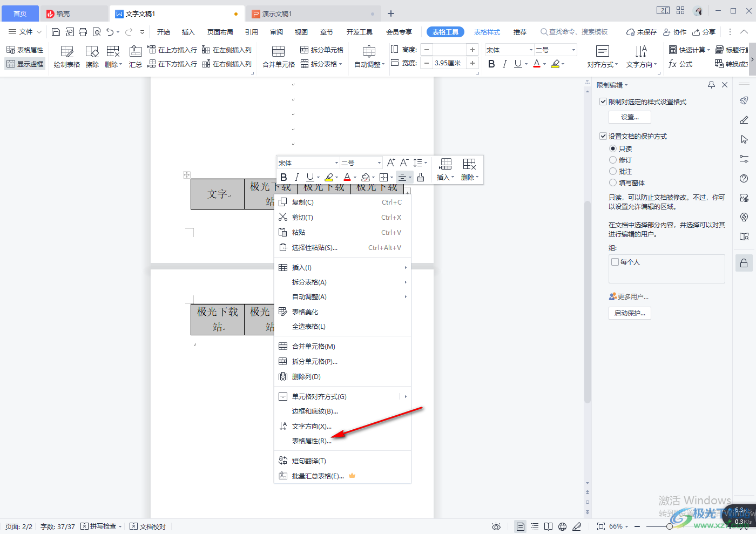
Task: Click Italic in the floating mini toolbar
Action: click(x=296, y=177)
